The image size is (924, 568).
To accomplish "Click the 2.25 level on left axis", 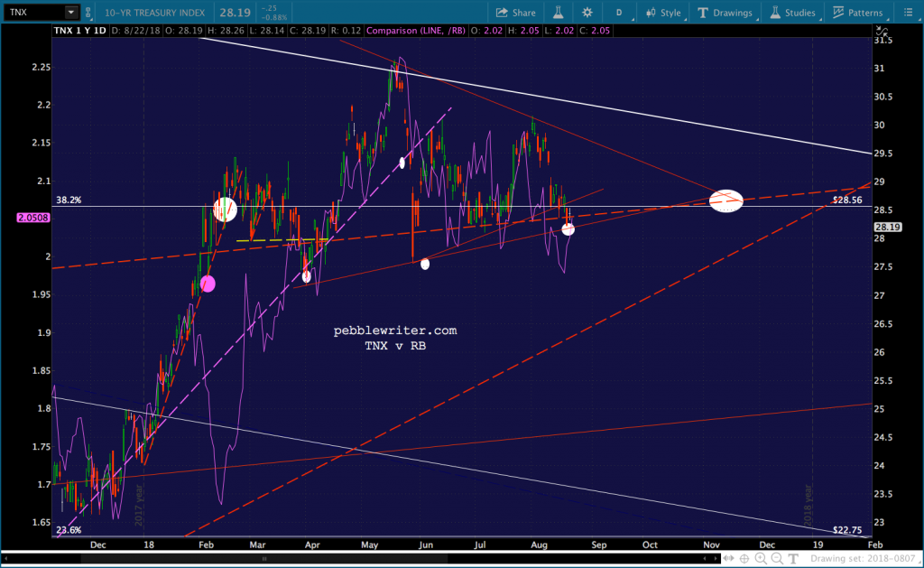I will (42, 67).
